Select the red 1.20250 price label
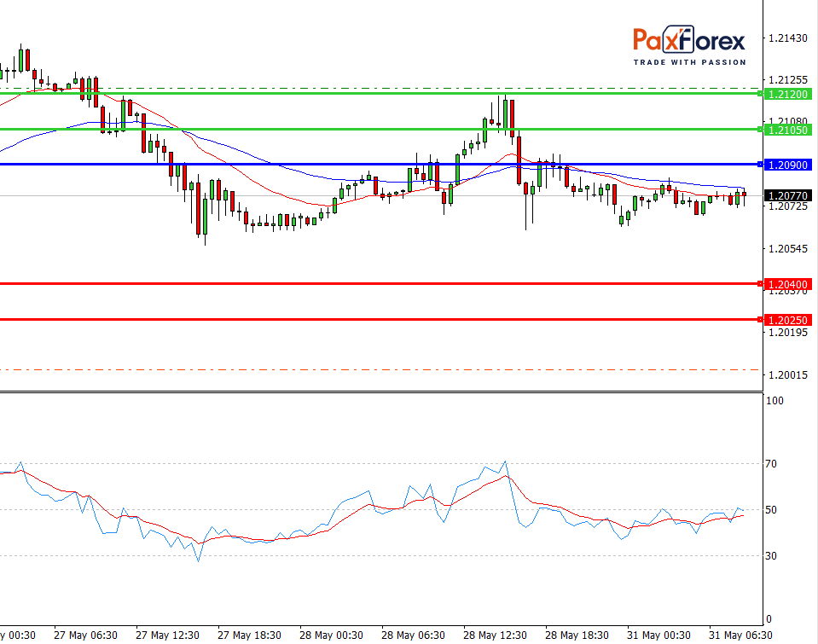The image size is (818, 644). click(787, 320)
